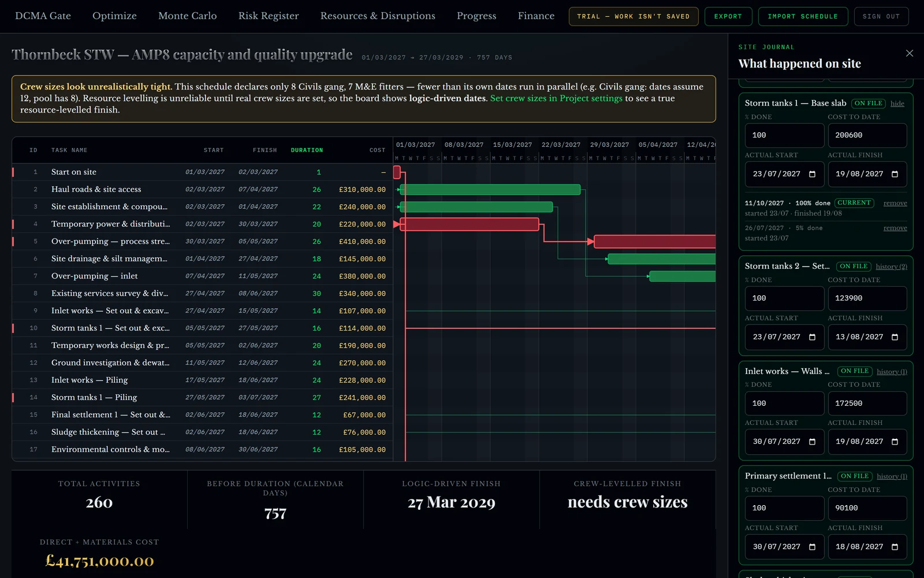Expand history (2) for Storm tanks 2
The image size is (924, 578).
[x=891, y=266]
